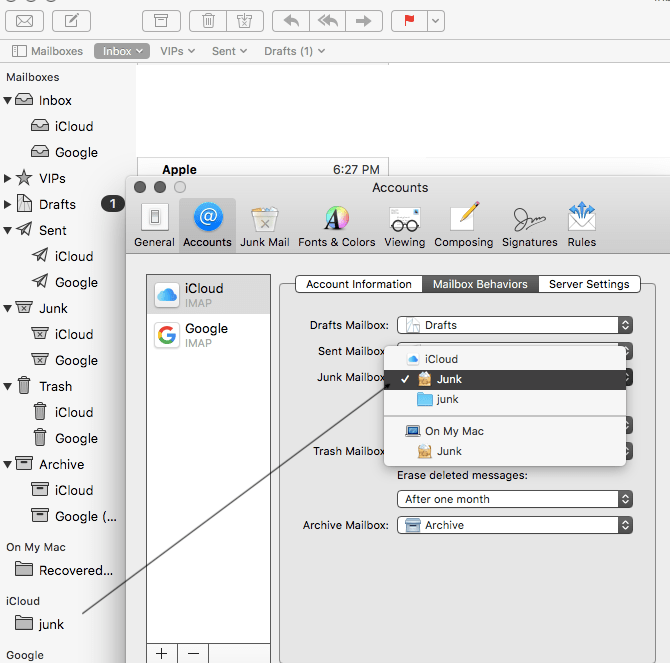The width and height of the screenshot is (670, 663).
Task: Open Recovered folder under On My Mac
Action: tap(64, 570)
